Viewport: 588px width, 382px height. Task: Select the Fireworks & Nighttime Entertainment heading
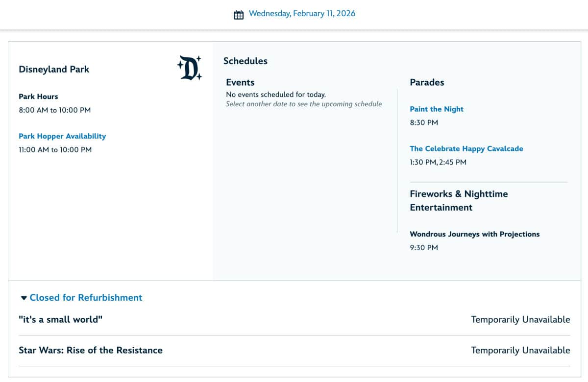point(459,200)
